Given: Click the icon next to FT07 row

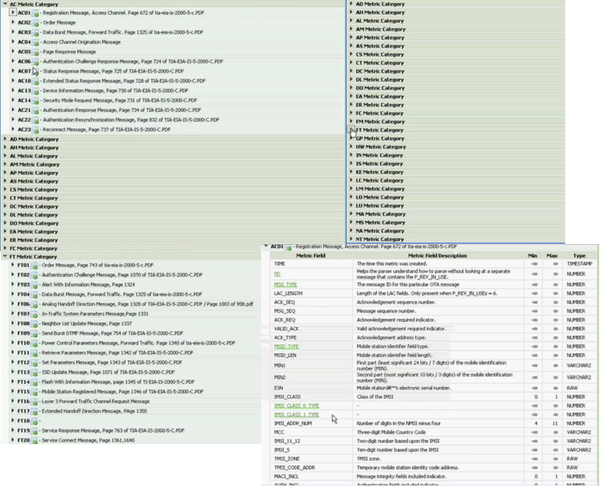Looking at the screenshot, I should 34,314.
